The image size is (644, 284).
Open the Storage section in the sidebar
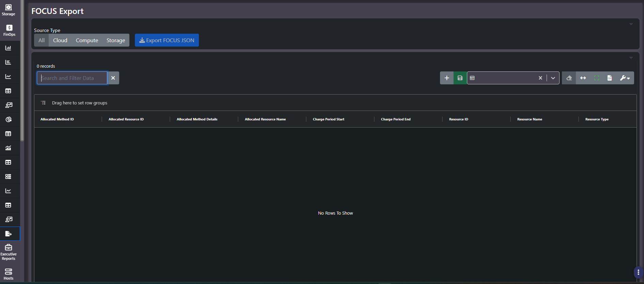click(9, 10)
